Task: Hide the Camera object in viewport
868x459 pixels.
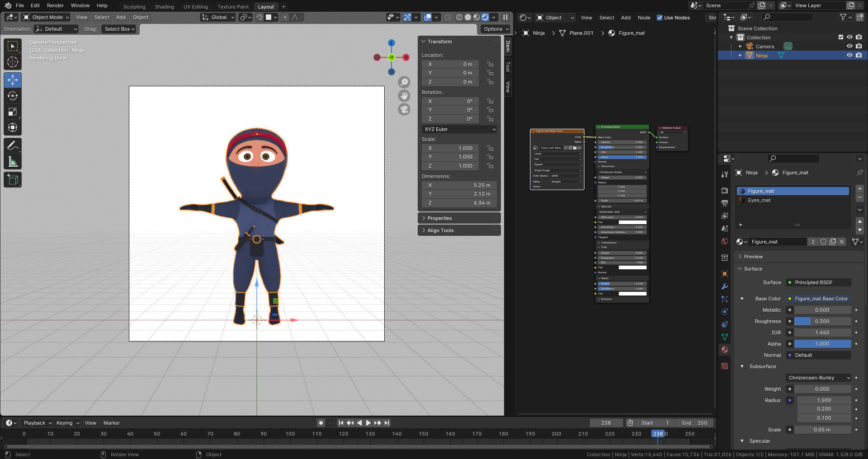Action: [849, 46]
